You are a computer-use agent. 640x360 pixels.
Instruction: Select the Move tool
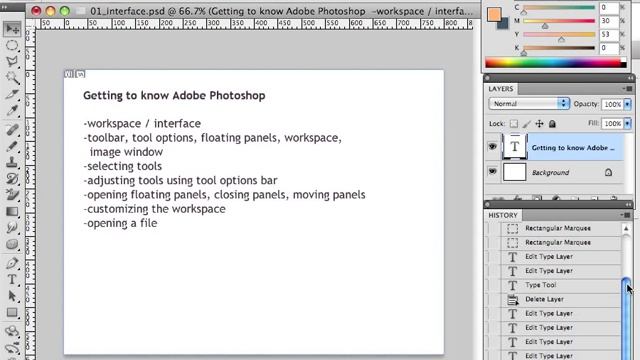click(x=12, y=29)
